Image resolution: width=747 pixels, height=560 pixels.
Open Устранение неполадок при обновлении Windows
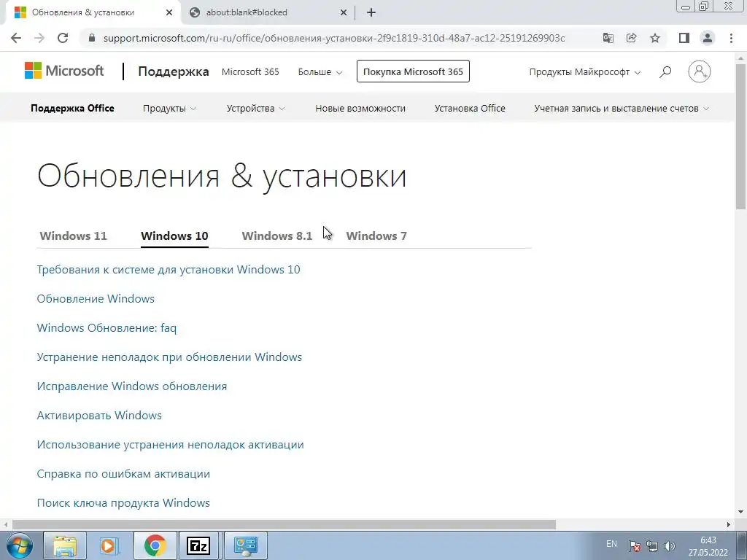[x=169, y=357]
